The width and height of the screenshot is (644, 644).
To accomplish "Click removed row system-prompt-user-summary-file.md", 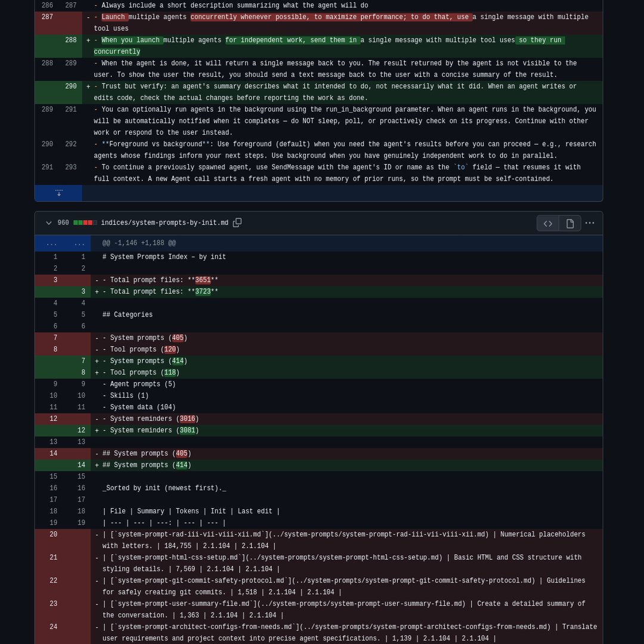I will (x=318, y=609).
